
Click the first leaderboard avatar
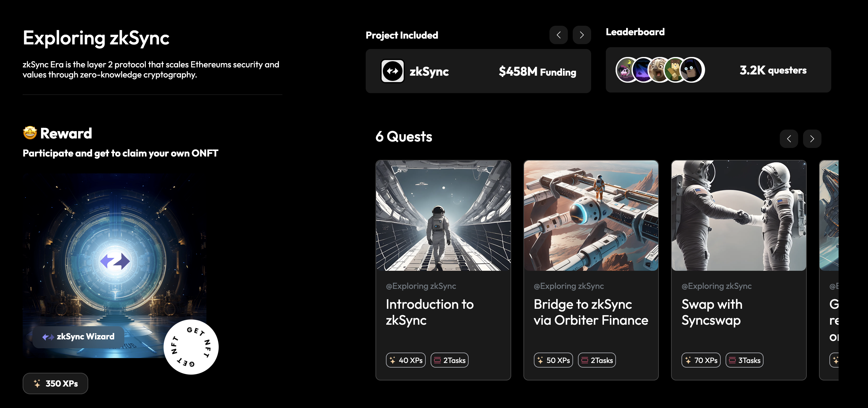(x=625, y=70)
